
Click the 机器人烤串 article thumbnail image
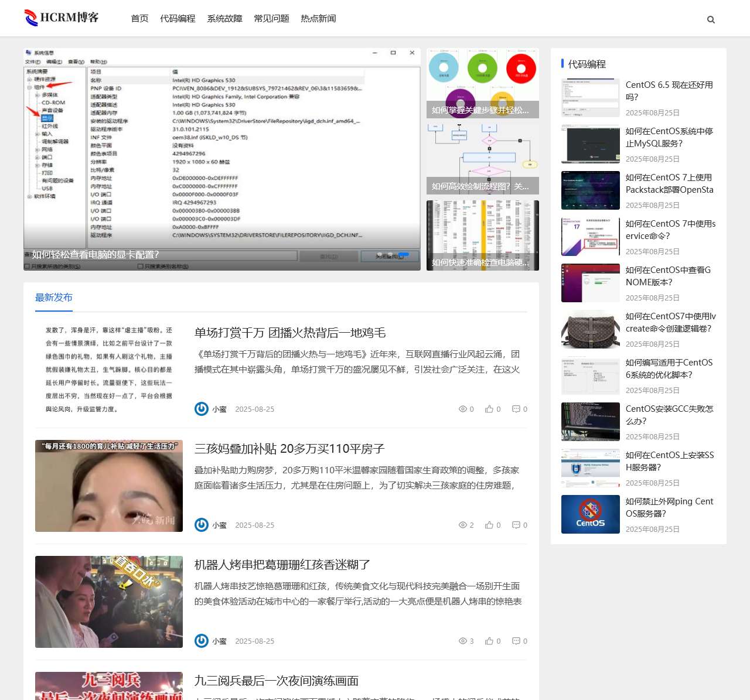click(x=109, y=602)
